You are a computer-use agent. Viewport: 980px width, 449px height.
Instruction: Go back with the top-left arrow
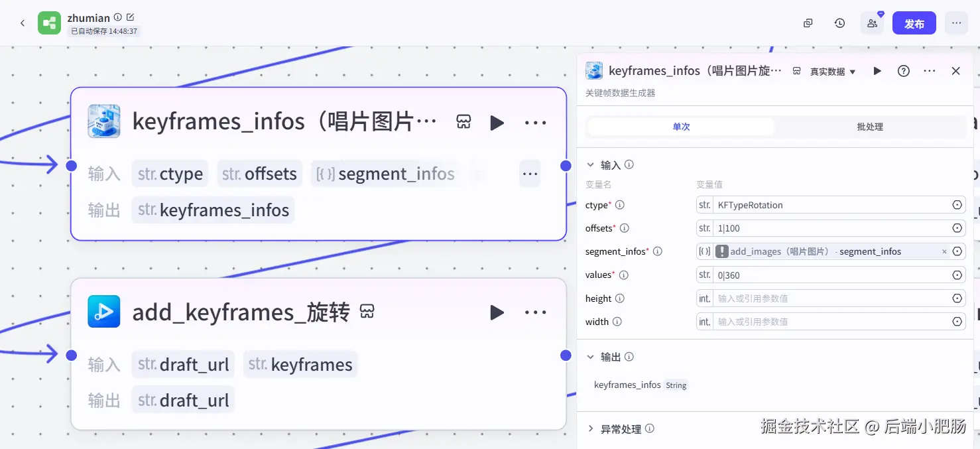coord(23,23)
